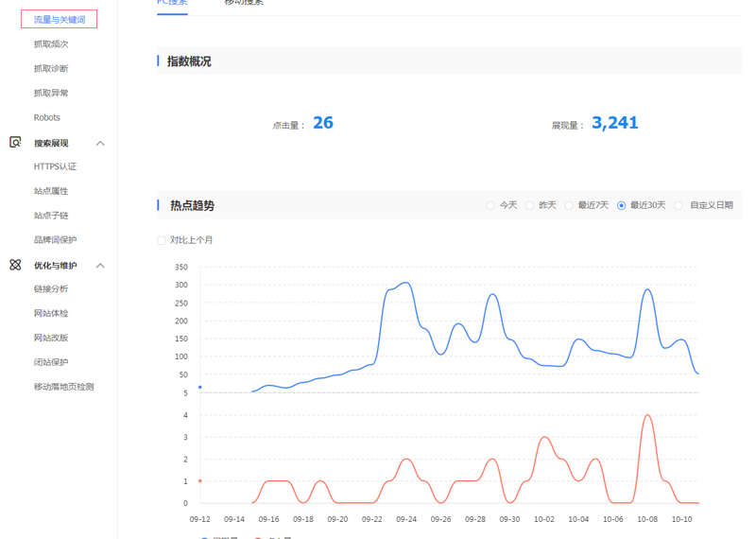Switch to the PC搜索 tab
The image size is (756, 539).
click(x=172, y=3)
